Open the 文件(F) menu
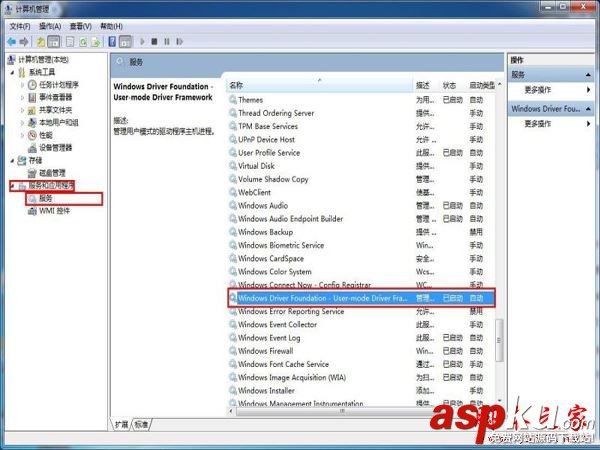 [20, 26]
